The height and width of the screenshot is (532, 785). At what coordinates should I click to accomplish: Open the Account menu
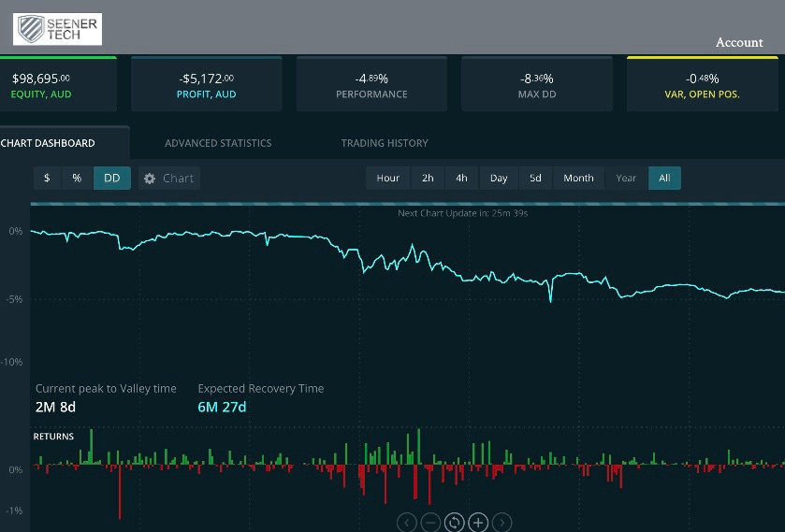tap(739, 42)
